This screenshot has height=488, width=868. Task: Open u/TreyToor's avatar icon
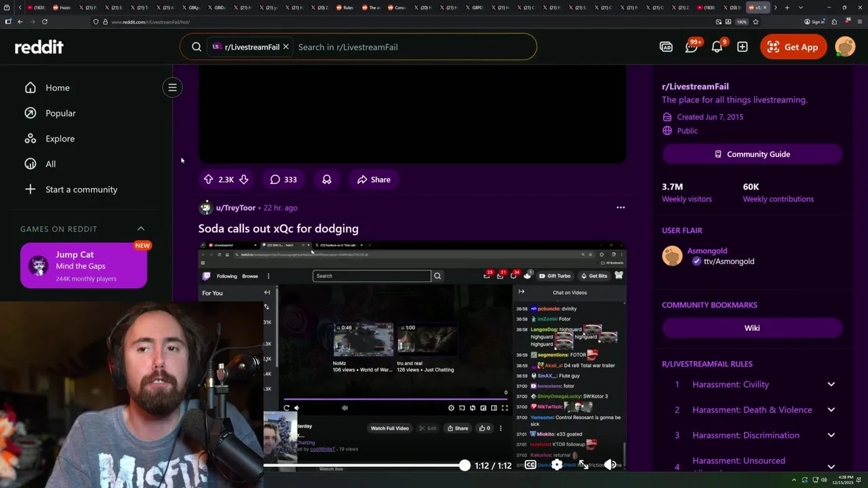(205, 207)
